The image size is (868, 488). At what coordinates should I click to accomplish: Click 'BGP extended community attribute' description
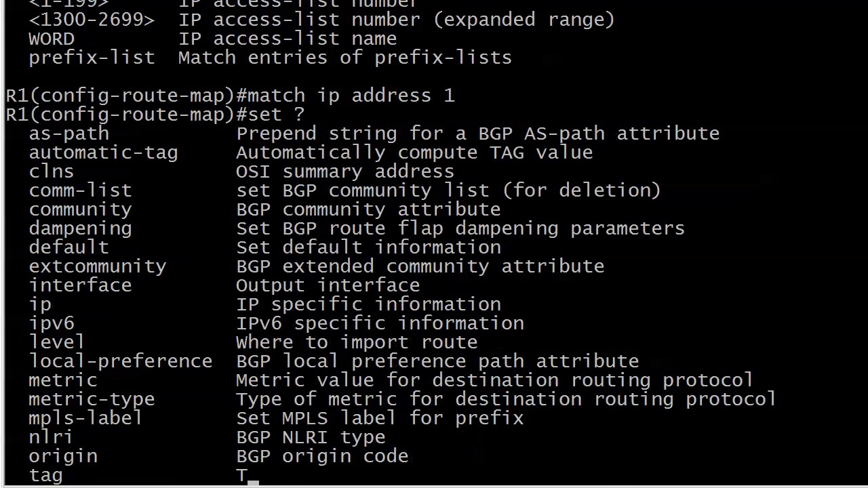click(x=420, y=266)
